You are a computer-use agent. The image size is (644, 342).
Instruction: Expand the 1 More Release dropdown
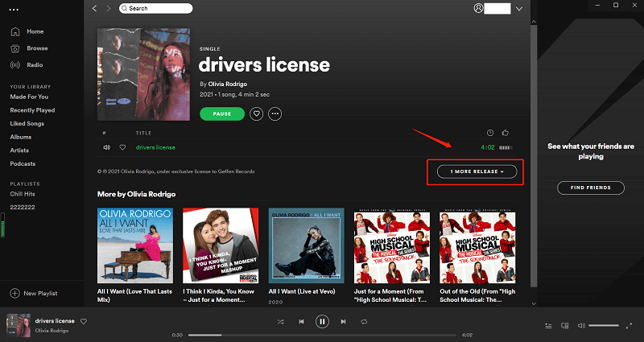click(x=477, y=171)
